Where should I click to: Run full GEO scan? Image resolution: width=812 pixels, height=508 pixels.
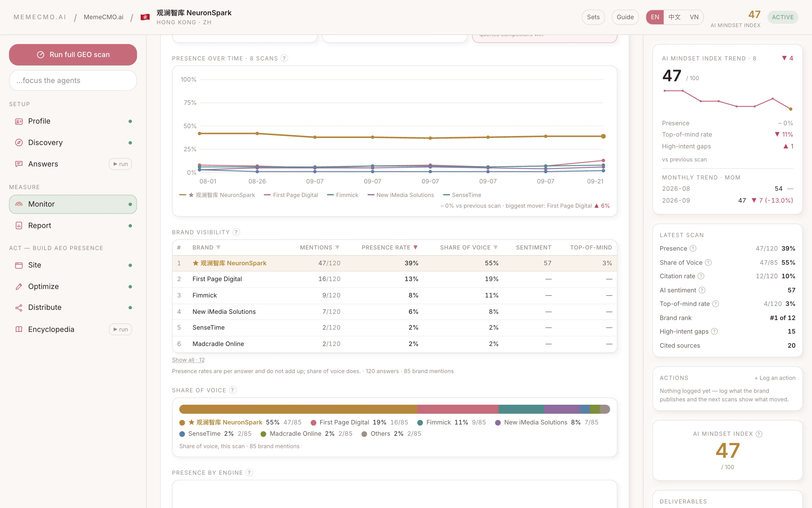73,54
